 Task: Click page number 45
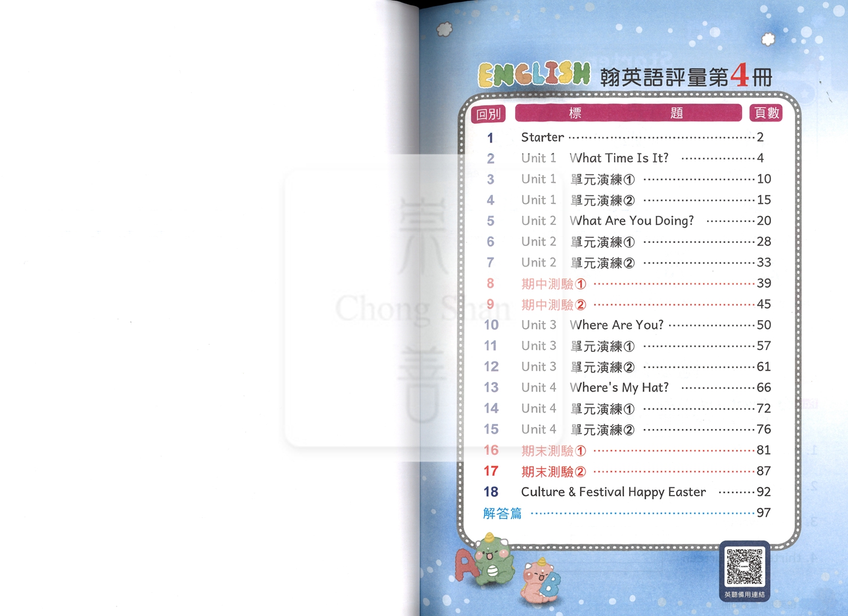coord(764,304)
